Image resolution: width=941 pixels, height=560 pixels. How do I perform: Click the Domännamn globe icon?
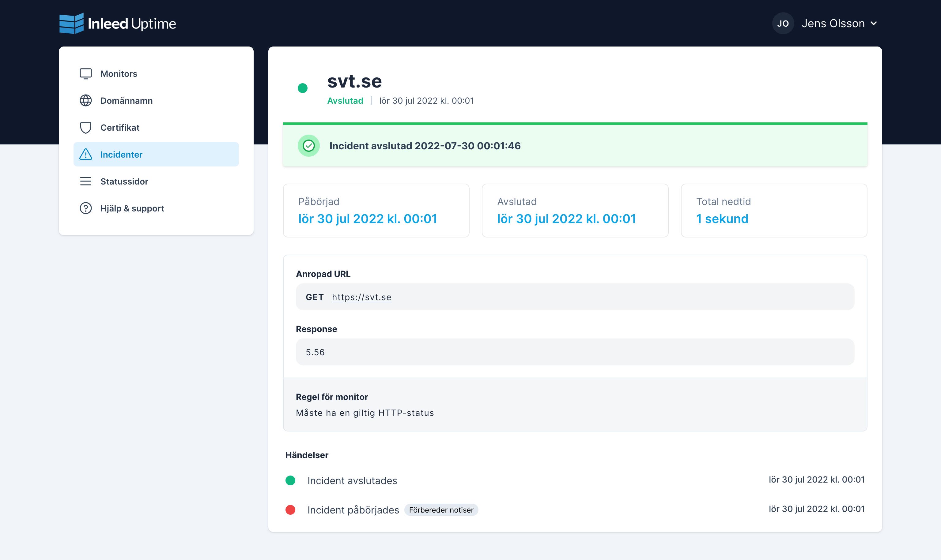tap(86, 101)
